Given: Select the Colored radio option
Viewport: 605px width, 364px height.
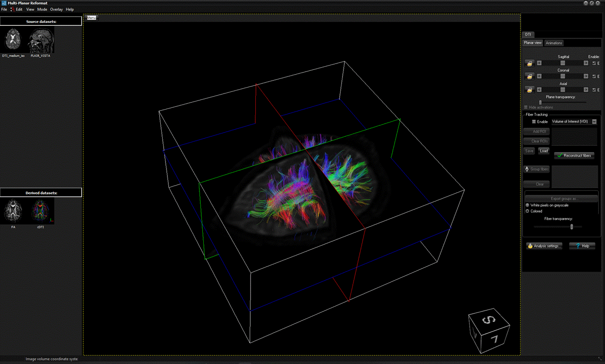Looking at the screenshot, I should point(528,211).
